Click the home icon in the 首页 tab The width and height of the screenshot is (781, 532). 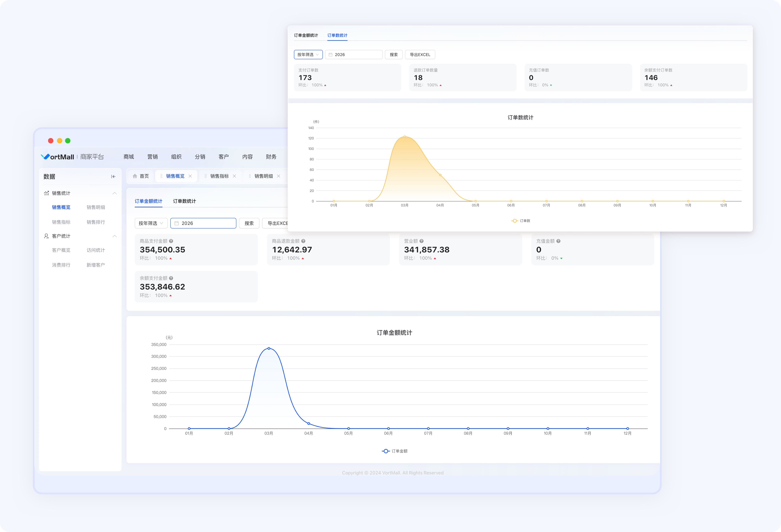pos(135,176)
